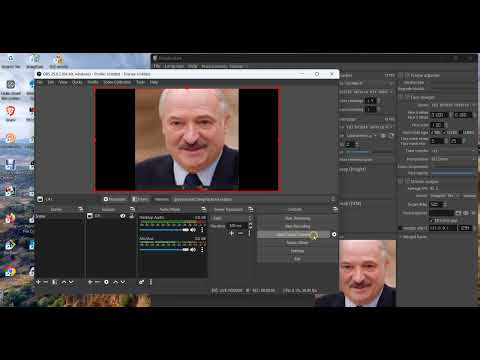Toggle the Face merger module in DeepFaceLive

(x=401, y=97)
